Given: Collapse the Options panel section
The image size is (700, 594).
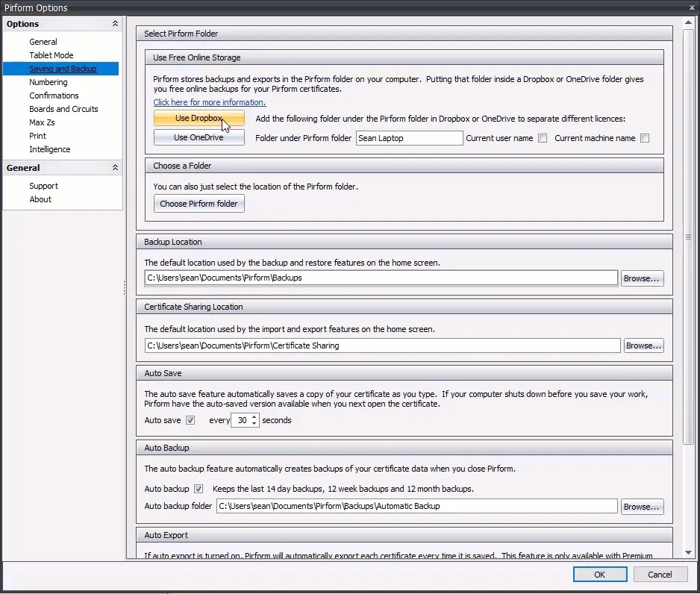Looking at the screenshot, I should tap(115, 23).
